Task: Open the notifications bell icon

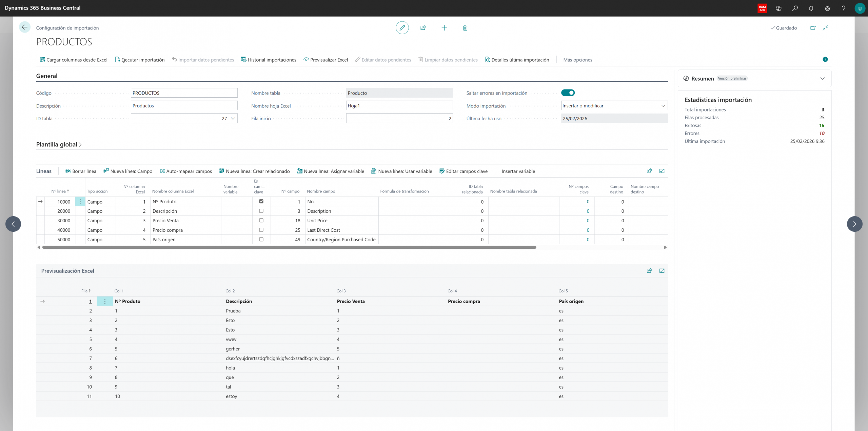Action: point(811,8)
